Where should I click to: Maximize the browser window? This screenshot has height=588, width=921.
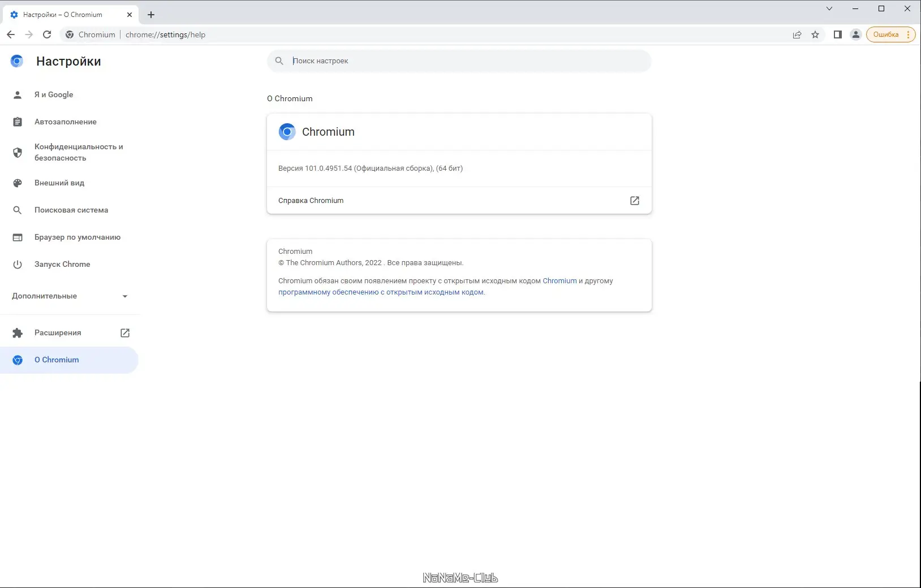tap(881, 8)
